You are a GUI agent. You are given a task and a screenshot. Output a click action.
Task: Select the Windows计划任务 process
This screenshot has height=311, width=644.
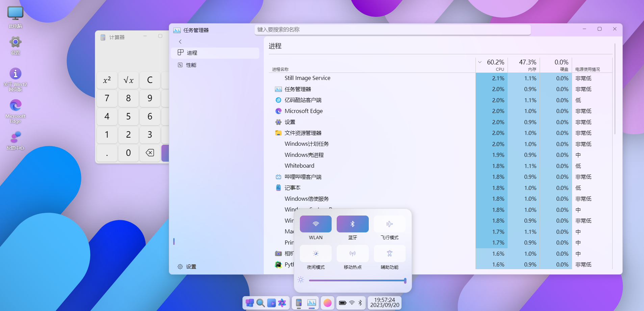440,144
